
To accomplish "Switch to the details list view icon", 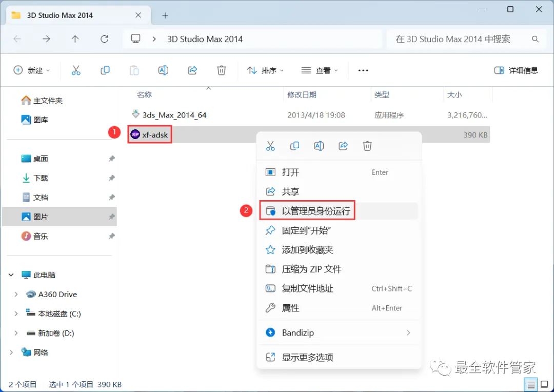I will (x=531, y=384).
